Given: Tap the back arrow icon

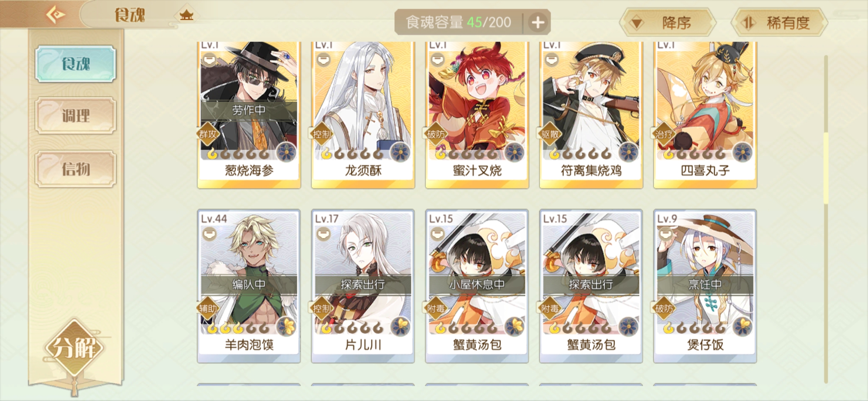Looking at the screenshot, I should (56, 15).
